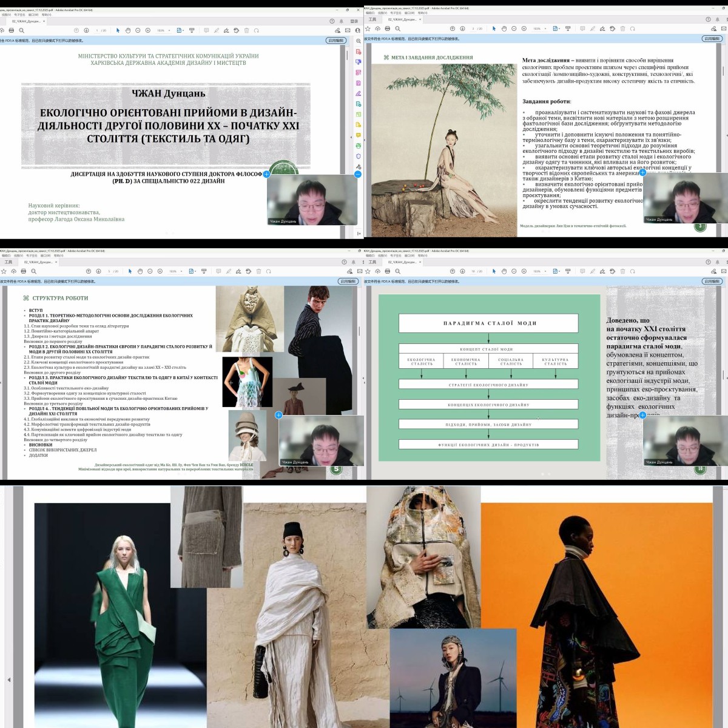The image size is (728, 728).
Task: Collapse the tools pane using the small arrow
Action: tap(352, 137)
